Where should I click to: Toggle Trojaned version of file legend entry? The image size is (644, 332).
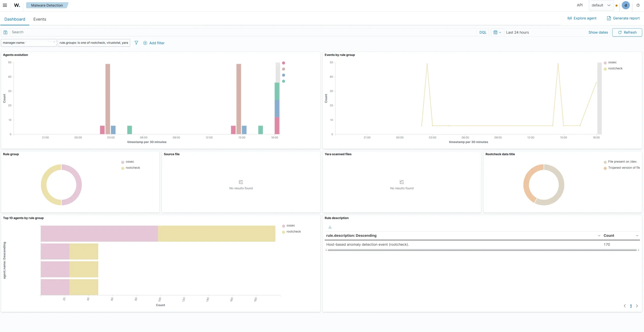pos(622,168)
